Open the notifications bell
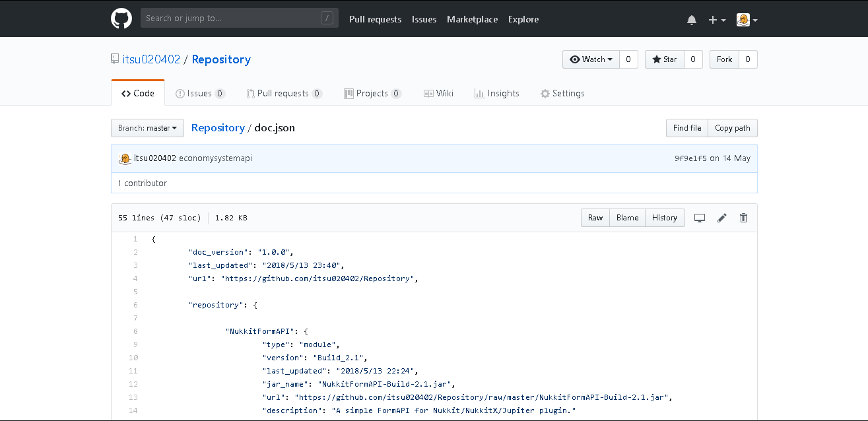This screenshot has width=868, height=421. pyautogui.click(x=692, y=20)
